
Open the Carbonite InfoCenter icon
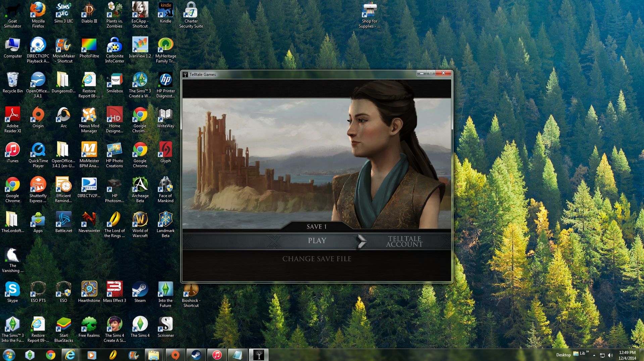(115, 50)
